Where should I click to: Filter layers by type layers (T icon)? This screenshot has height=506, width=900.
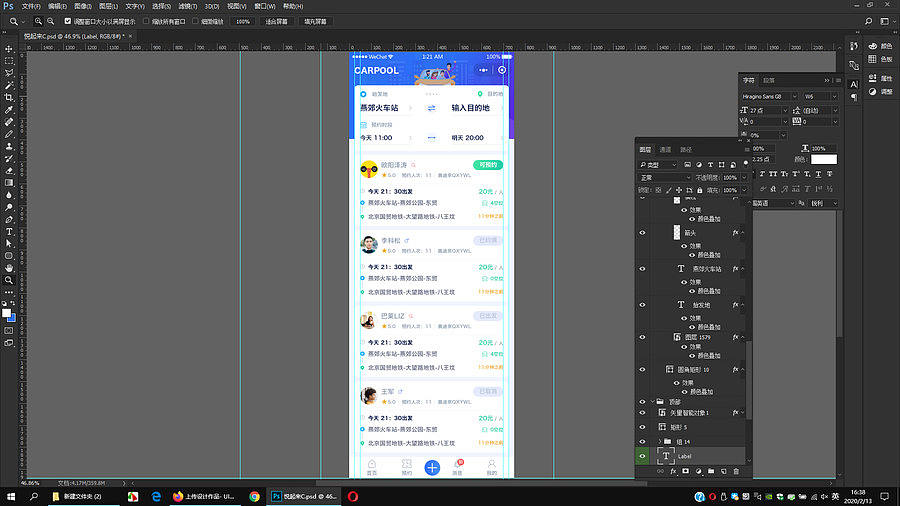click(x=710, y=165)
